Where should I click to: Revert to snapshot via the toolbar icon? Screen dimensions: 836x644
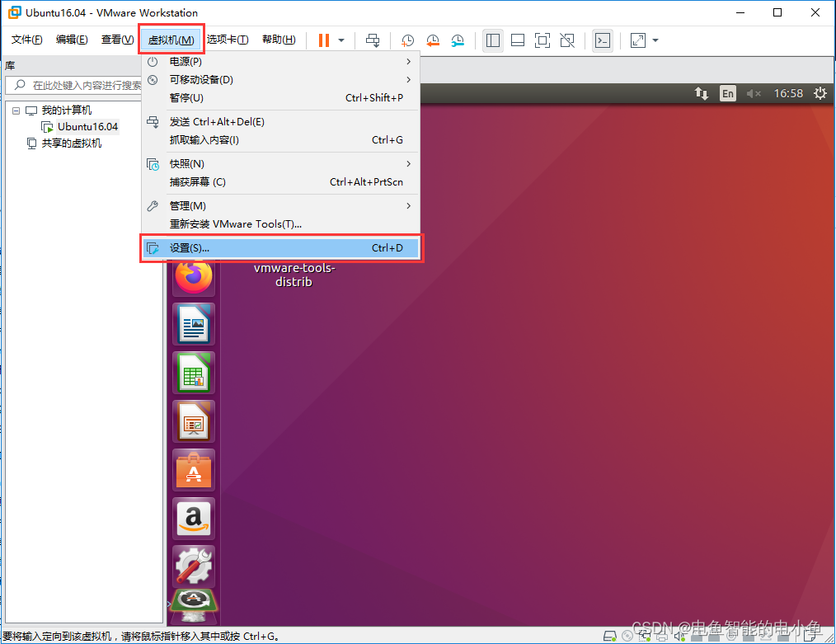click(x=433, y=40)
